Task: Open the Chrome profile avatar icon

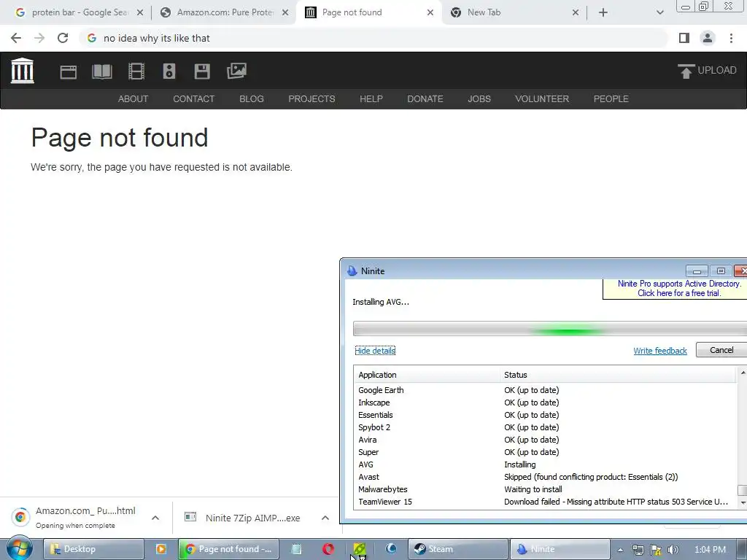Action: tap(708, 38)
